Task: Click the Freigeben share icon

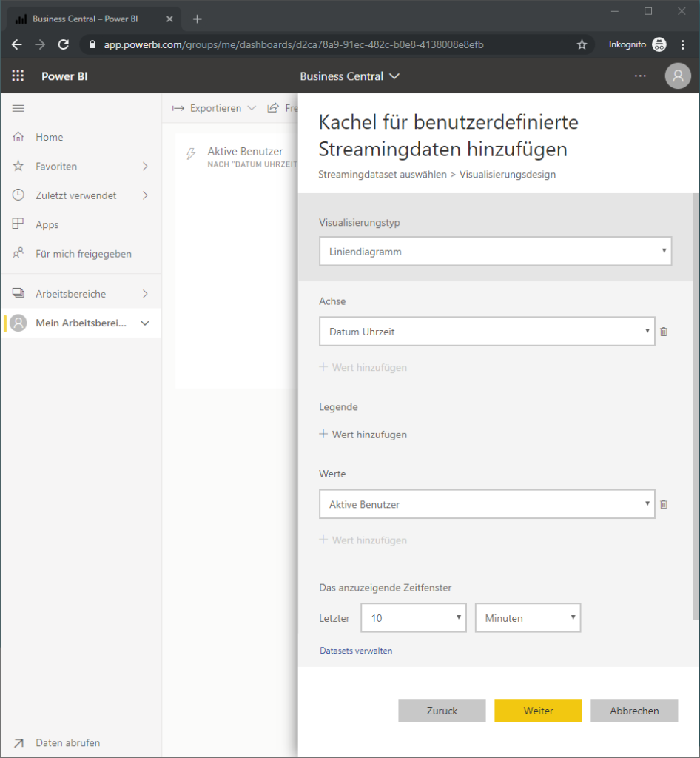Action: tap(273, 108)
